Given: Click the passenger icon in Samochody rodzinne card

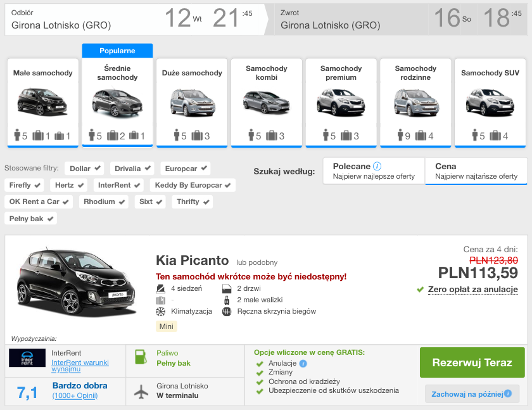Looking at the screenshot, I should click(x=400, y=135).
